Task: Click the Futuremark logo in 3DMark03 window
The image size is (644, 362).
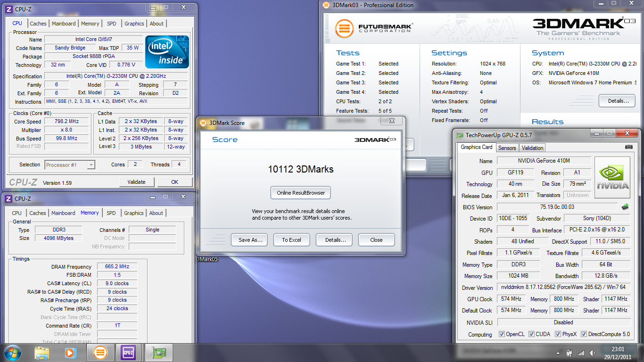Action: [374, 28]
